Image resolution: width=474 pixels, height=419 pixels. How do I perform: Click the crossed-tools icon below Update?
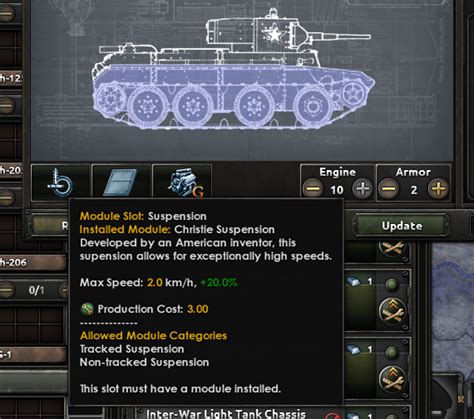(x=392, y=249)
